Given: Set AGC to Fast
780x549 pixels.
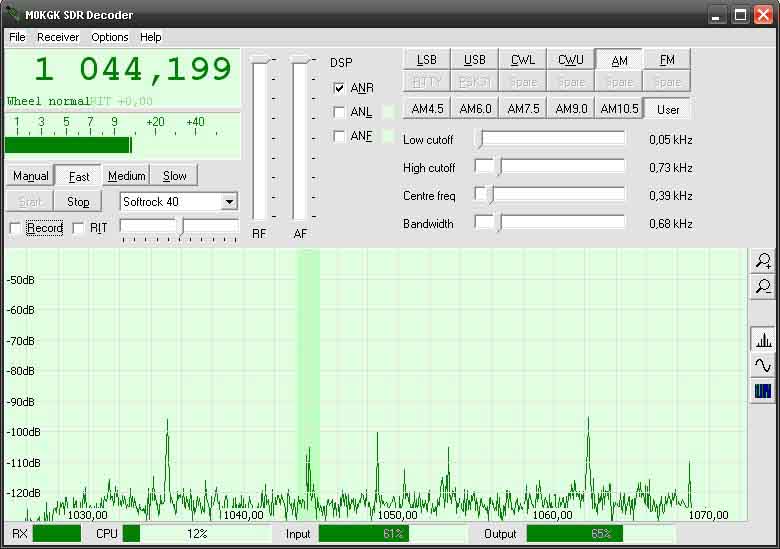Looking at the screenshot, I should click(x=78, y=176).
